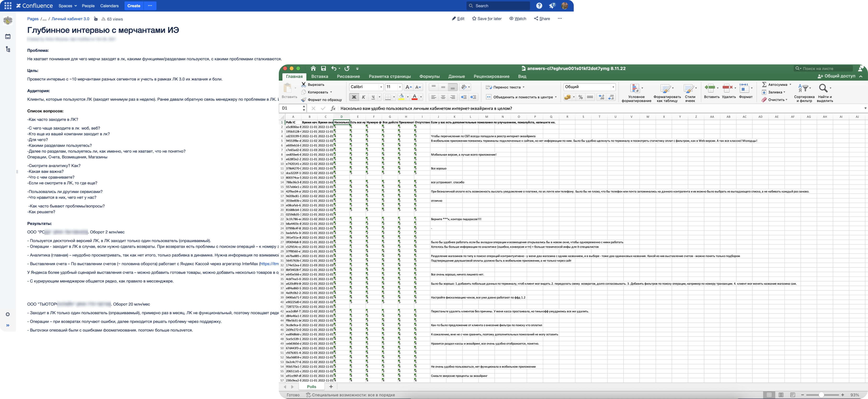The width and height of the screenshot is (868, 399).
Task: Open Confluence notifications icon
Action: [x=552, y=6]
